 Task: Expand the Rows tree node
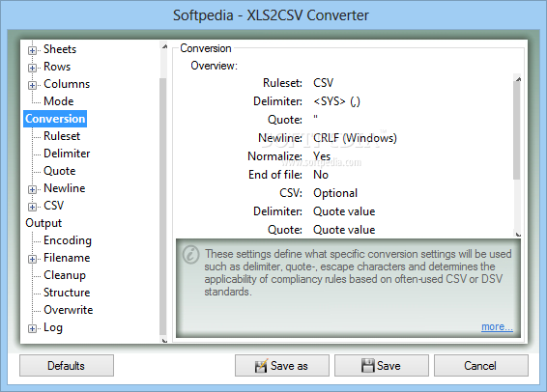click(x=32, y=68)
